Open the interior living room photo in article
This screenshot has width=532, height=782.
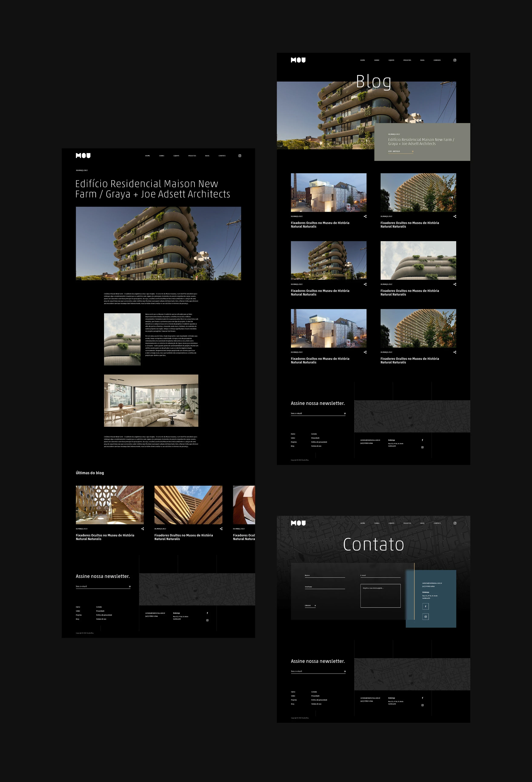[151, 400]
